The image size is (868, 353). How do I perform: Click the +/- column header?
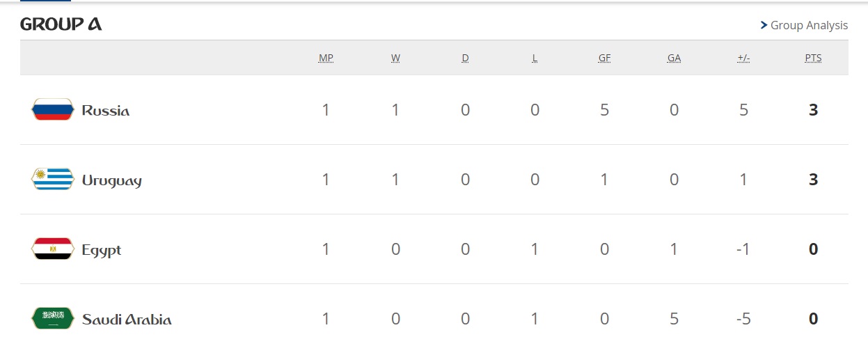[x=743, y=58]
